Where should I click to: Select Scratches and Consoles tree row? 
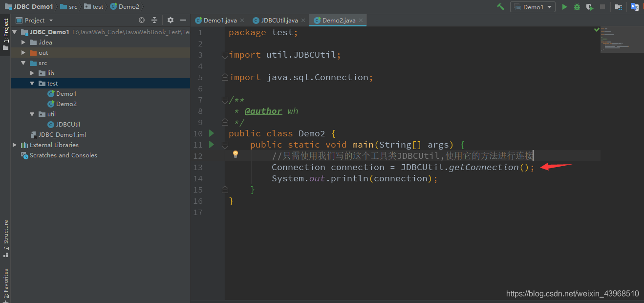tap(100, 155)
